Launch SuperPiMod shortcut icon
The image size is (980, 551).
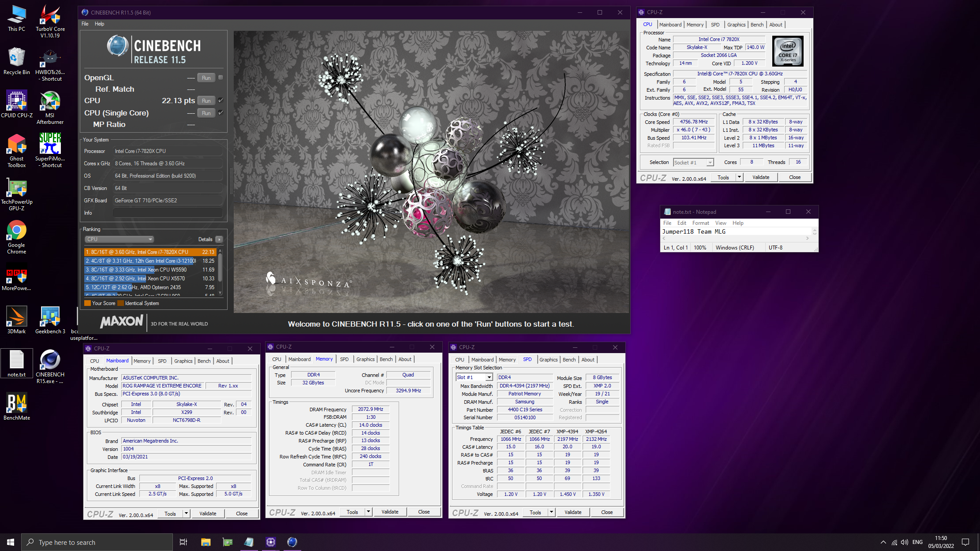[x=50, y=151]
